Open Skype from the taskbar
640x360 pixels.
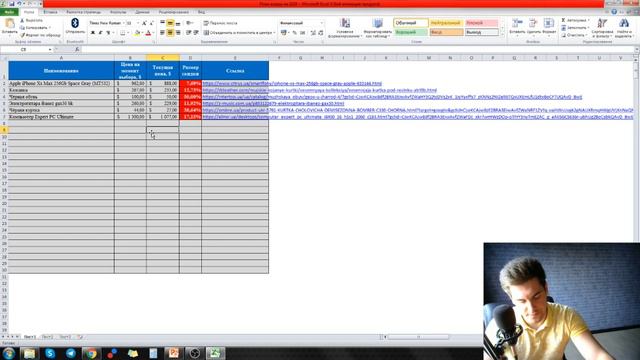50,353
